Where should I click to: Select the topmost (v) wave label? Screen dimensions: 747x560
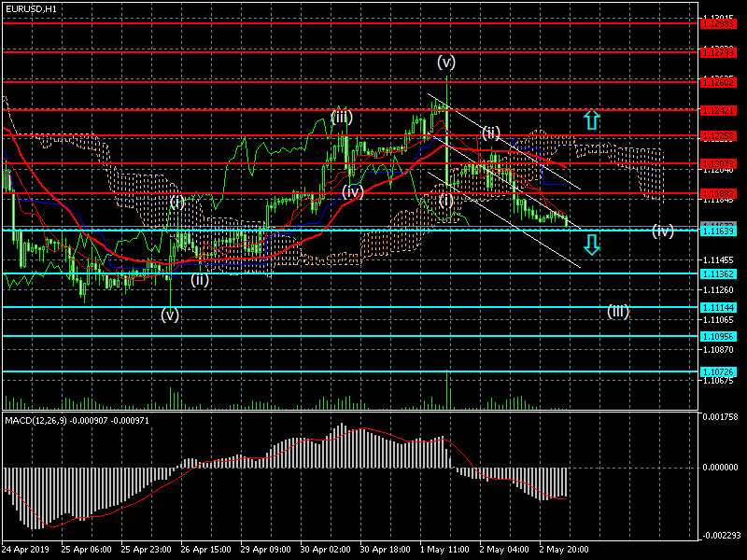pos(446,63)
